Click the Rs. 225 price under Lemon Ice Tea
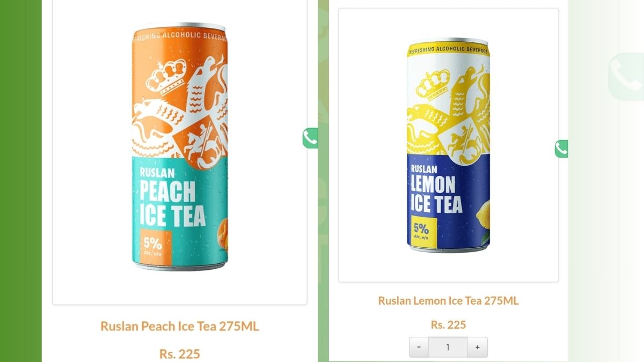The image size is (644, 362). click(x=448, y=324)
